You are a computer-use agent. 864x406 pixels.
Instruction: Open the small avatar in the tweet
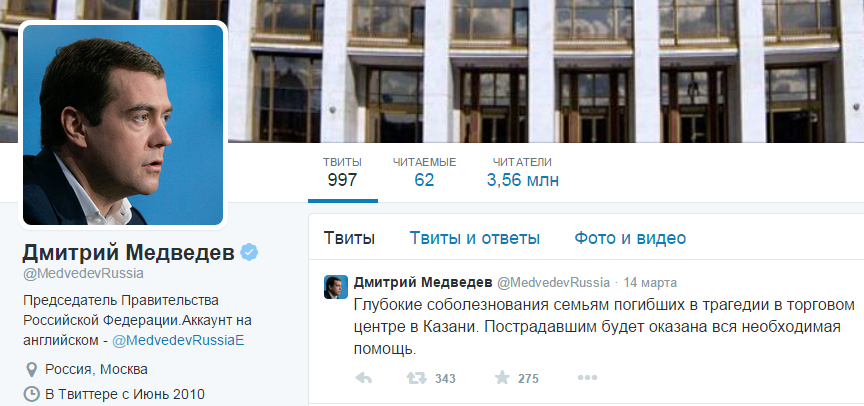[x=336, y=287]
